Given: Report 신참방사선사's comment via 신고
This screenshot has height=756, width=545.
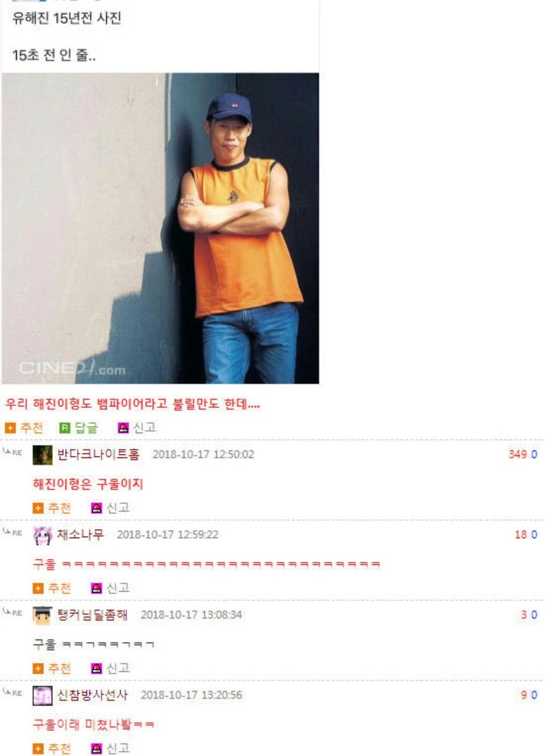Looking at the screenshot, I should [x=96, y=748].
